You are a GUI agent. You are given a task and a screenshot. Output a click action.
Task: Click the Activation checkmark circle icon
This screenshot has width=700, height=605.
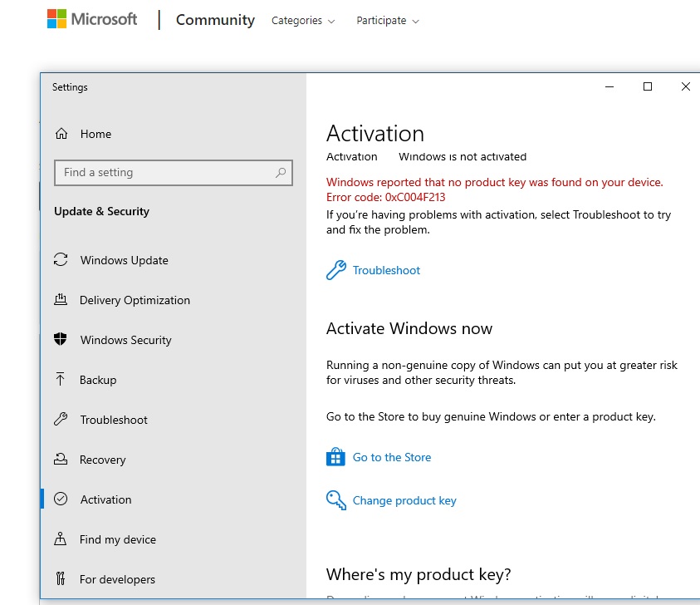61,499
